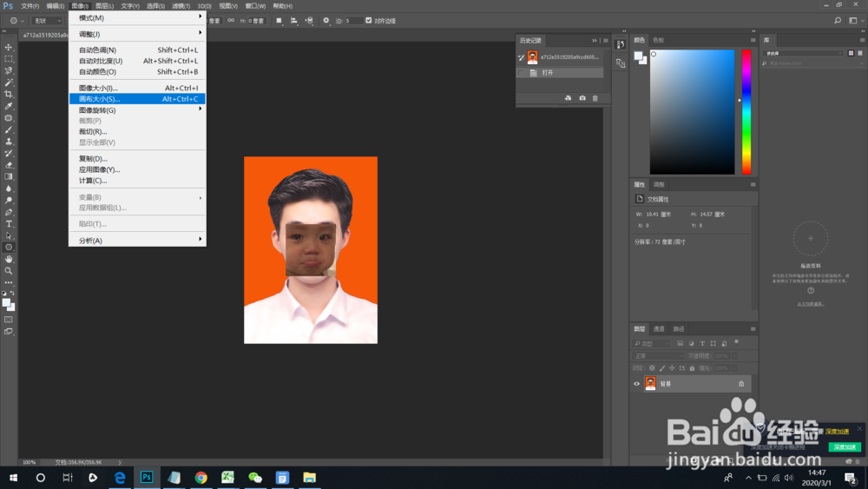Select the Zoom magnifier tool
The width and height of the screenshot is (868, 489).
coord(9,270)
